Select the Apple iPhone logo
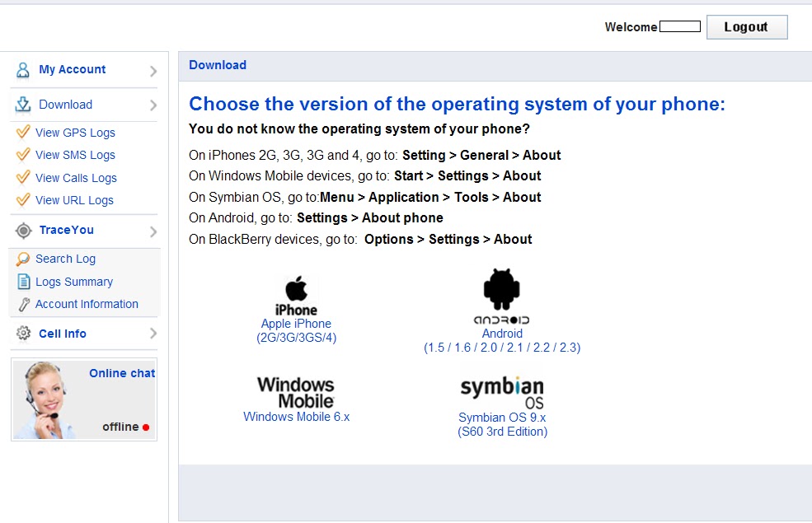Screen dimensions: 812x523 tap(296, 296)
